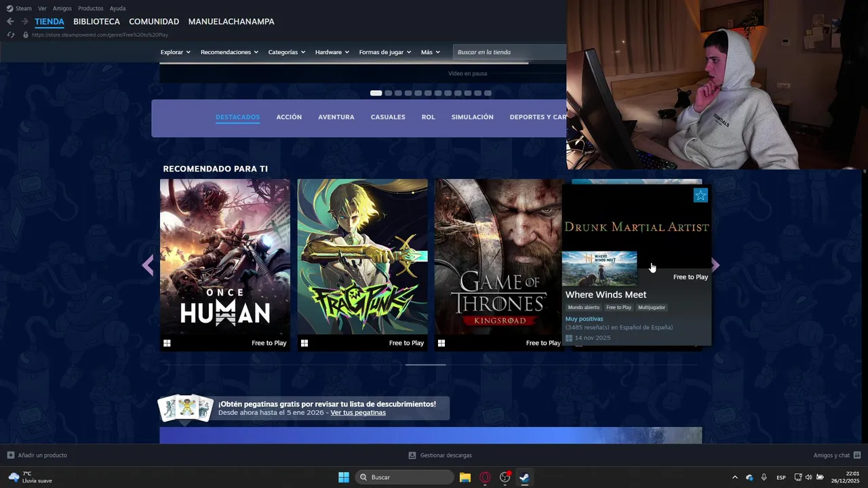Click the Buscar en la tienda search field

pos(510,52)
